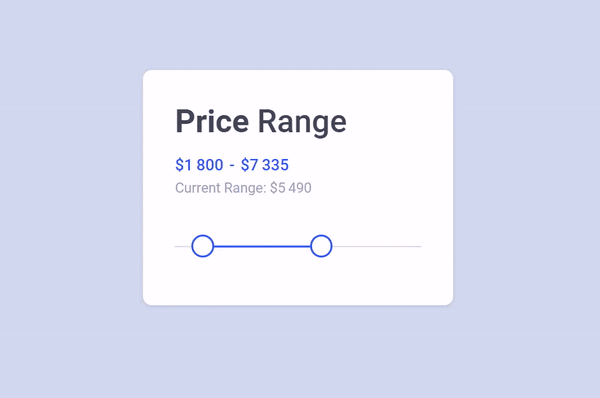Click empty card area right of heading
This screenshot has height=398, width=600.
[398, 122]
